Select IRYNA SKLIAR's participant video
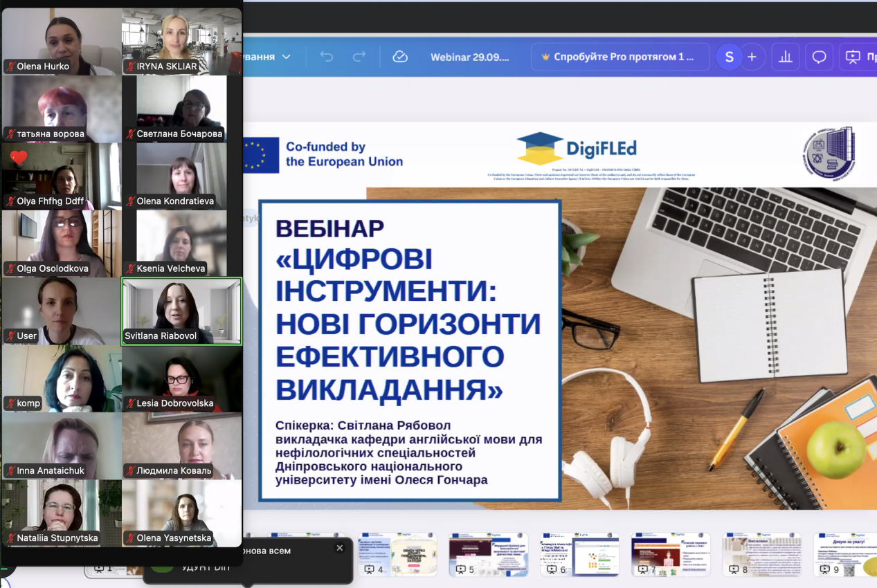The width and height of the screenshot is (877, 588). point(181,41)
